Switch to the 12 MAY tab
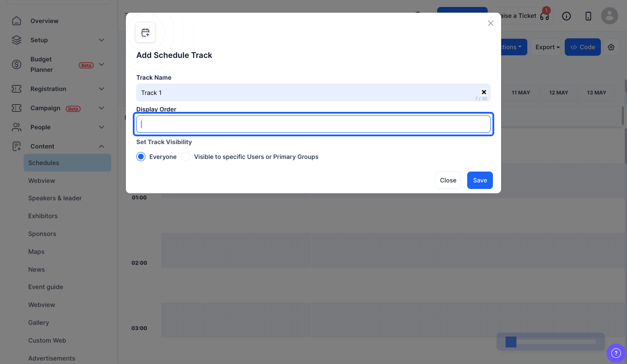The width and height of the screenshot is (627, 364). point(559,93)
